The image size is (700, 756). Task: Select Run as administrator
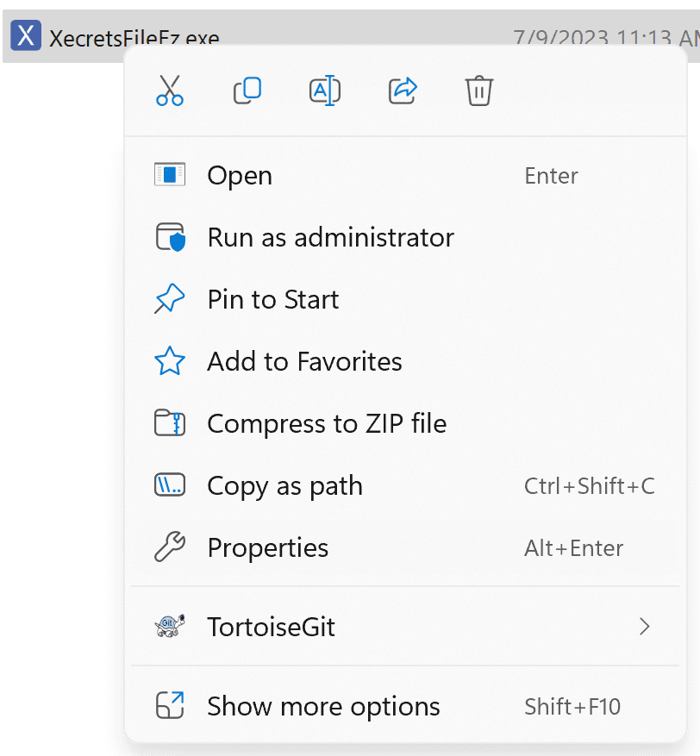point(330,237)
